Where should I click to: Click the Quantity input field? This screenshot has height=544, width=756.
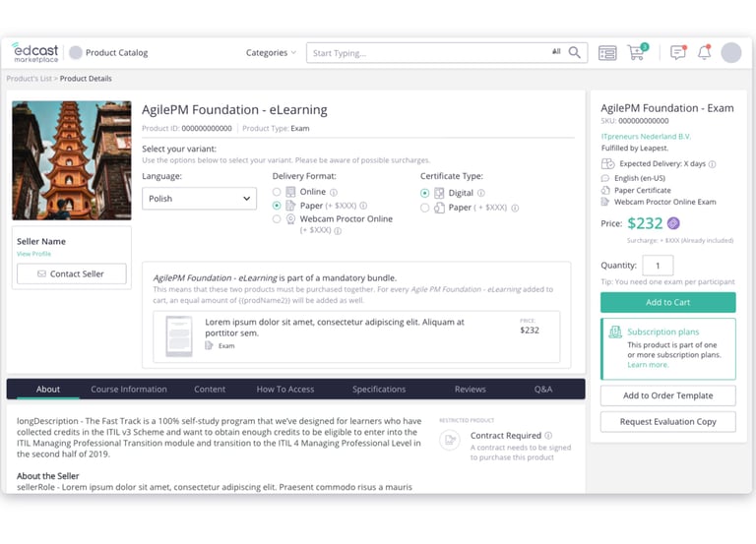pyautogui.click(x=659, y=266)
